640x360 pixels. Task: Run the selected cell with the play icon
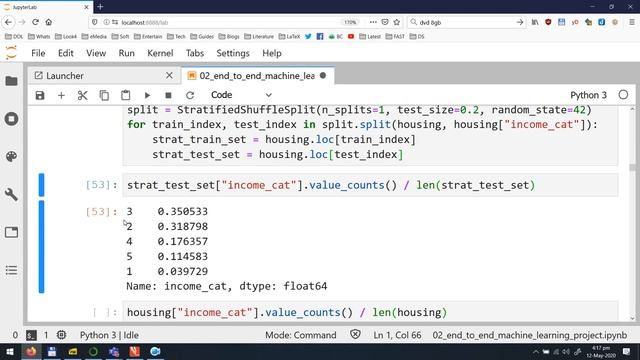(147, 96)
